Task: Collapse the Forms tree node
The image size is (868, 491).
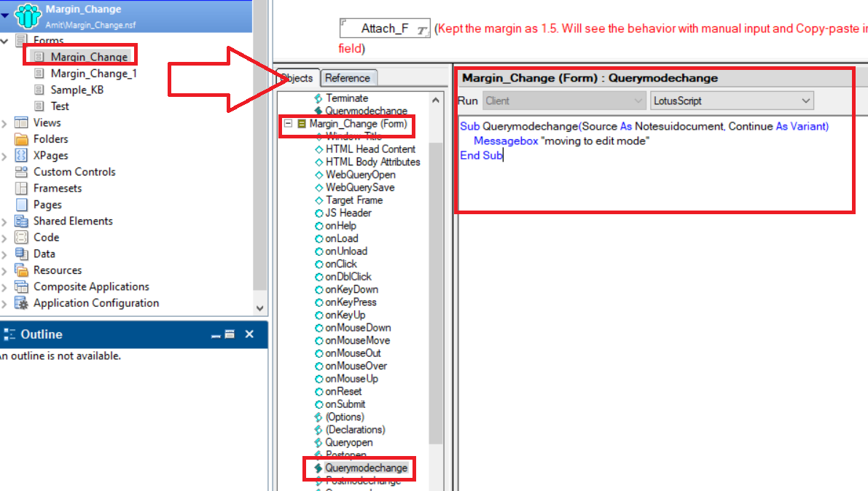Action: coord(6,41)
